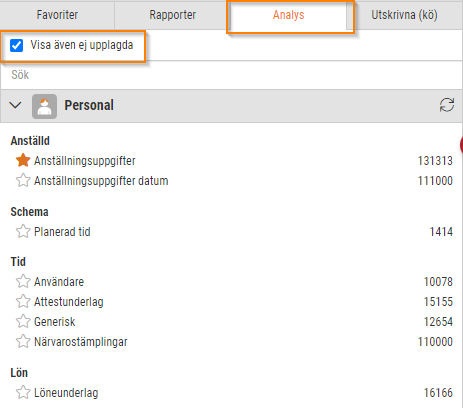Image resolution: width=463 pixels, height=408 pixels.
Task: Star the Anställningsuppgifter datum report
Action: [x=23, y=180]
